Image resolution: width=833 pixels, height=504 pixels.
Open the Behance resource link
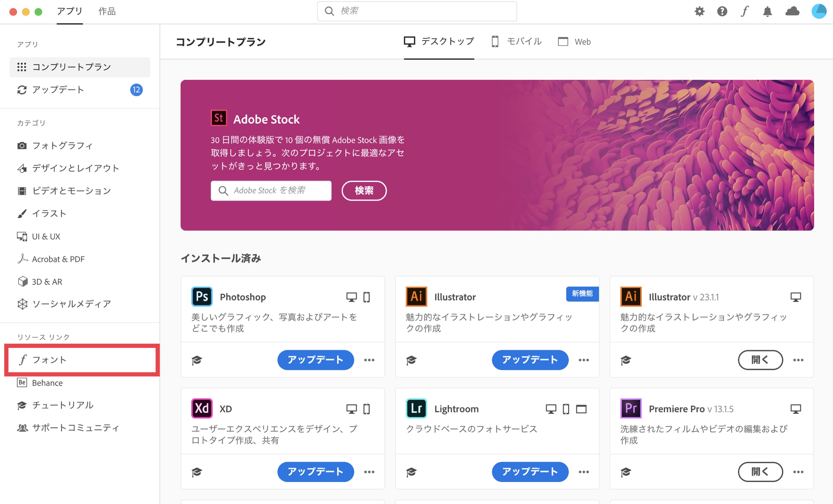pos(47,383)
